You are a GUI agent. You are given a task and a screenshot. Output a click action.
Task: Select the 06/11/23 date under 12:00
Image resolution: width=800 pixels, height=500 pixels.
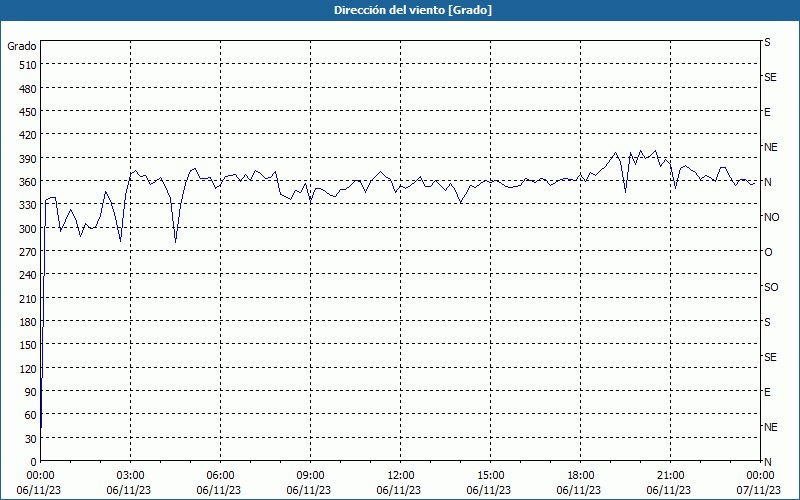pos(399,490)
